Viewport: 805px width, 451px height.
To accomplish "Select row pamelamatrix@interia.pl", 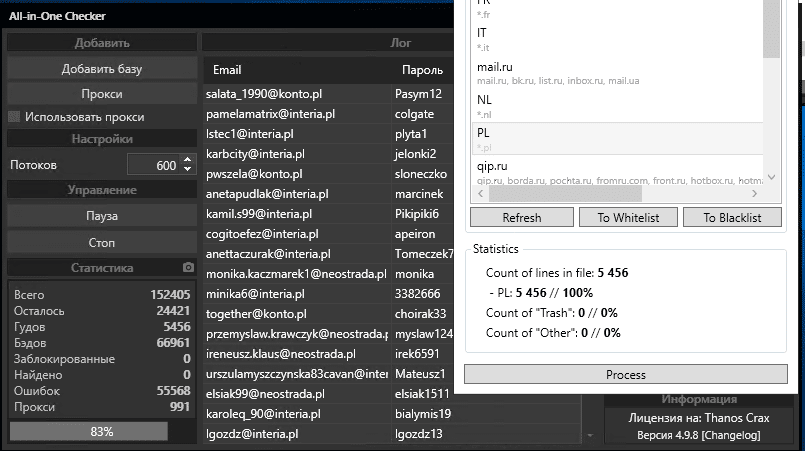I will (329, 114).
